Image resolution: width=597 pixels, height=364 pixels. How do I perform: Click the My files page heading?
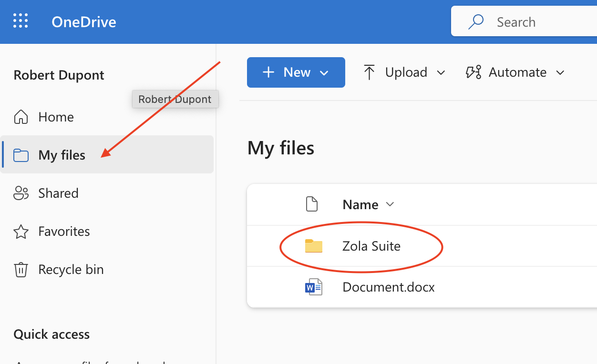click(x=281, y=148)
